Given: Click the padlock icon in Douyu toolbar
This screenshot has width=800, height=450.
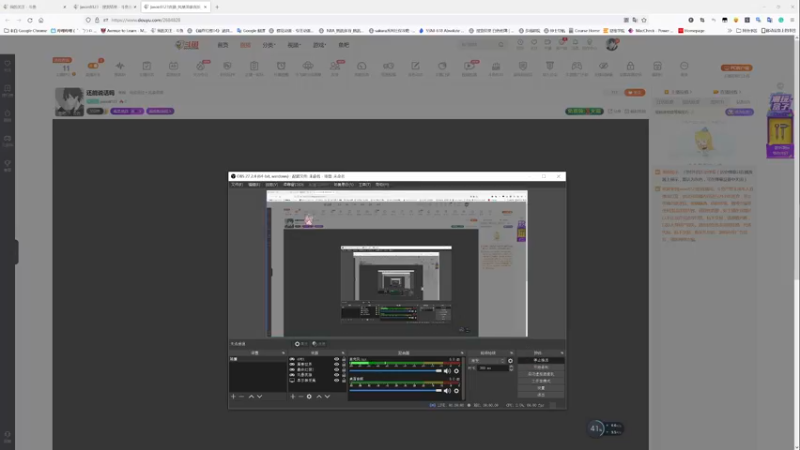Looking at the screenshot, I should pos(631,66).
